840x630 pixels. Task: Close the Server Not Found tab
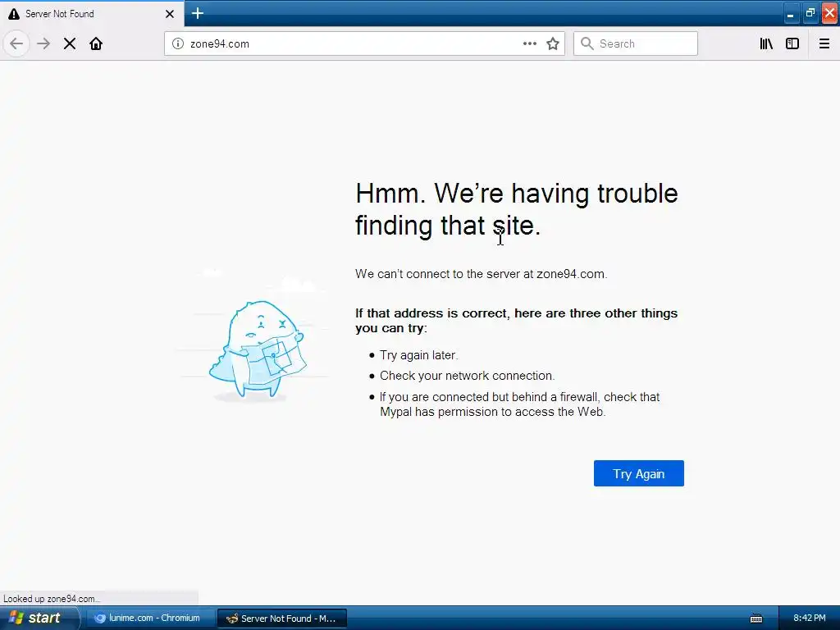tap(170, 14)
